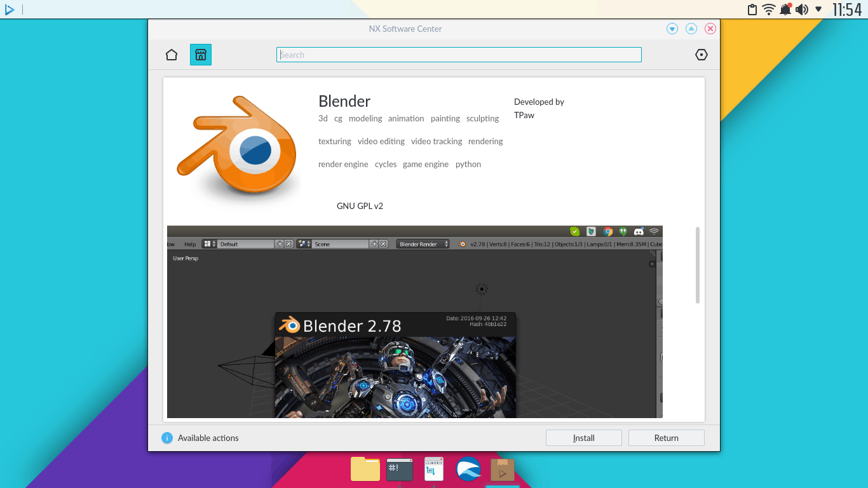
Task: Click the "painting" tag
Action: tap(445, 118)
